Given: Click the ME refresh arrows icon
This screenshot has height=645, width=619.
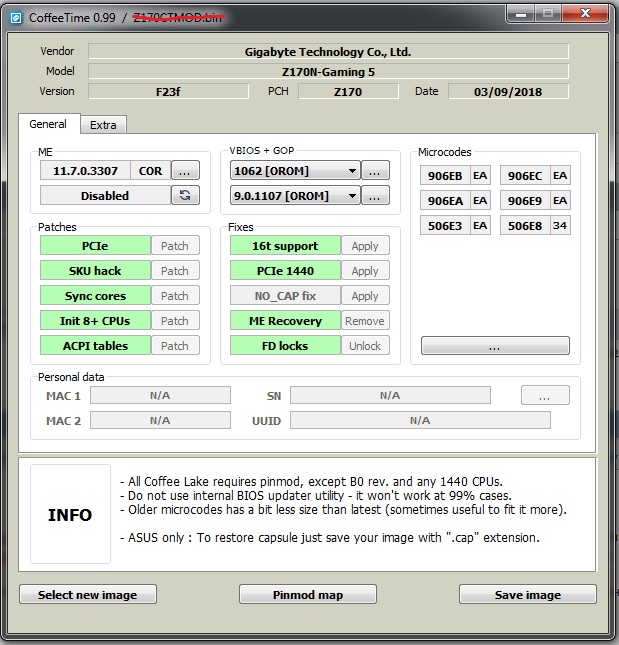Looking at the screenshot, I should pos(185,195).
